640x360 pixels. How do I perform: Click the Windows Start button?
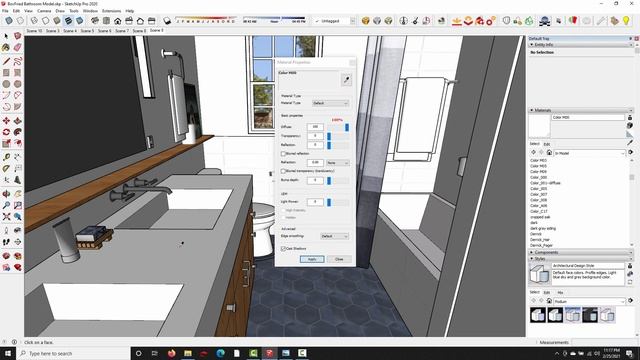pos(8,353)
